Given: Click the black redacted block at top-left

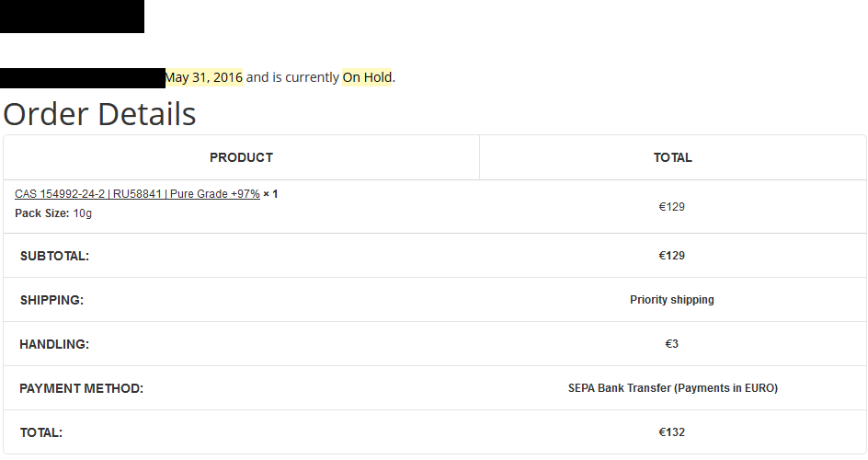Looking at the screenshot, I should 72,16.
